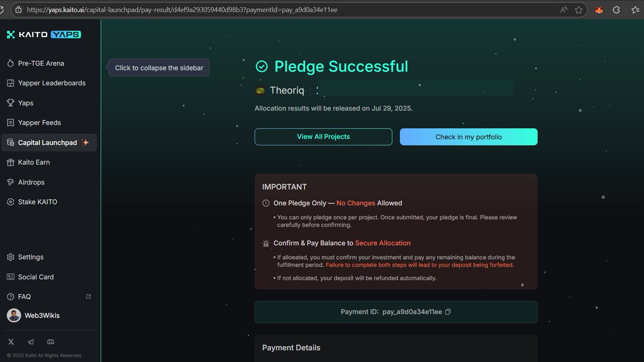View site information via lock icon

(x=19, y=10)
